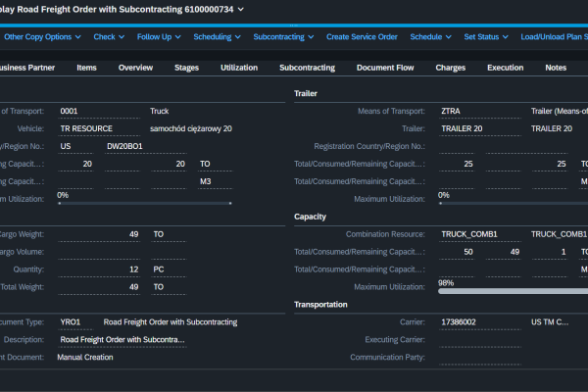Expand the Other Copy Options menu
The width and height of the screenshot is (588, 392).
pyautogui.click(x=42, y=37)
